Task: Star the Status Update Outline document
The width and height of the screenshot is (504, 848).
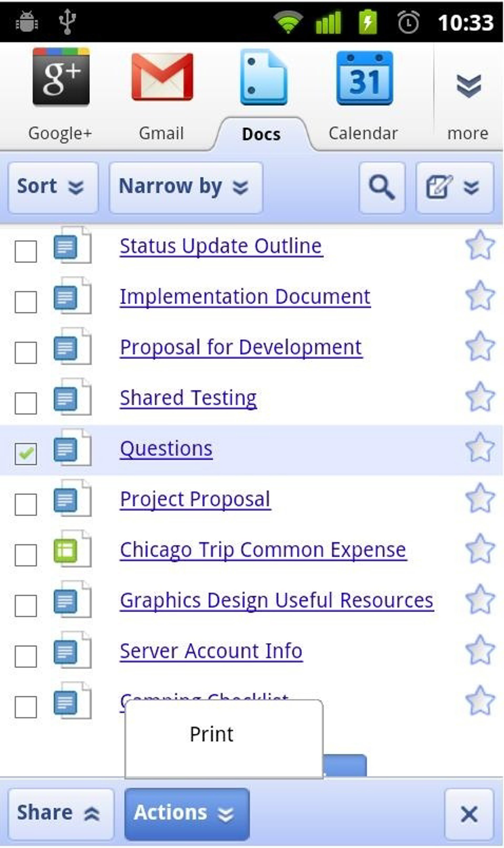Action: pyautogui.click(x=480, y=245)
